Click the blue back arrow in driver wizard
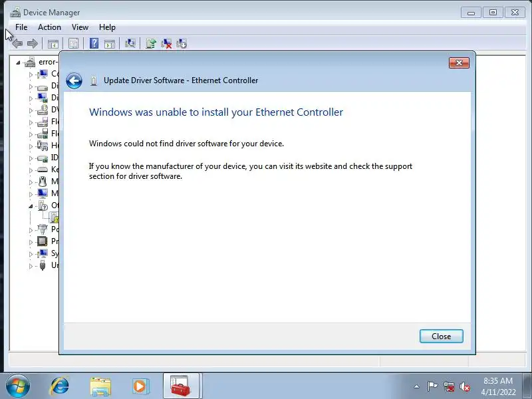 point(74,80)
